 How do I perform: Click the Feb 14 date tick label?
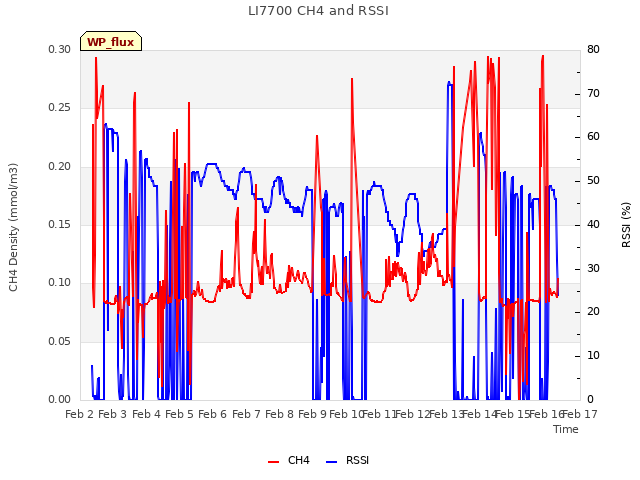[480, 414]
